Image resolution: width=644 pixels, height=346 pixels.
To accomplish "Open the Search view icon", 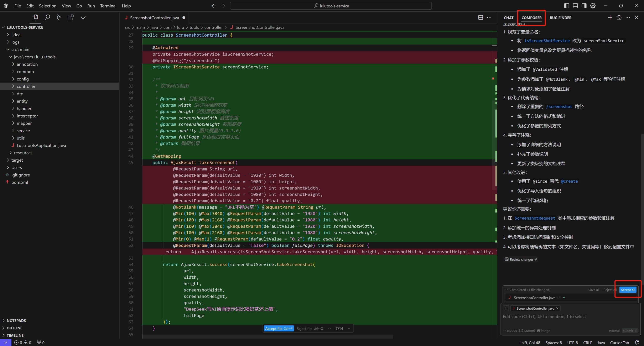I will click(x=47, y=17).
